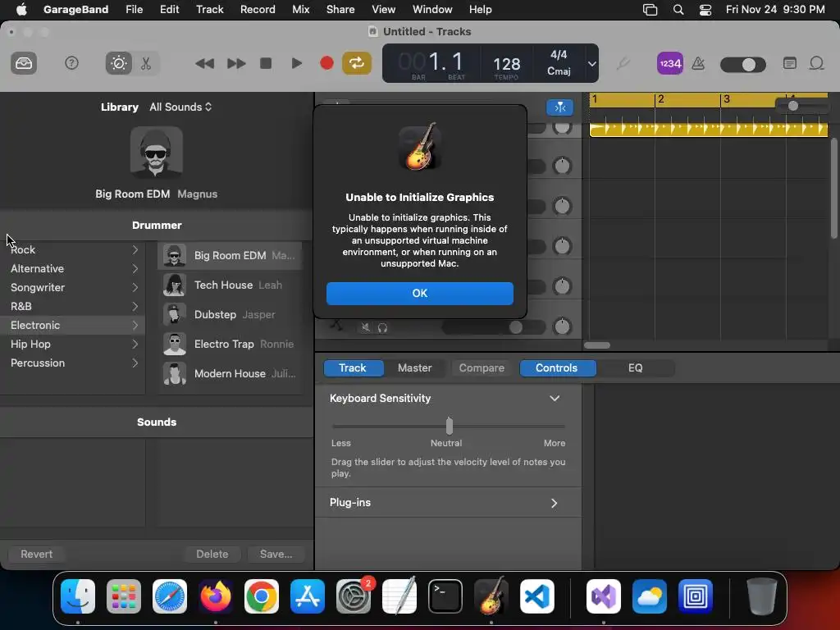
Task: Collapse the Keyboard Sensitivity section
Action: (555, 398)
